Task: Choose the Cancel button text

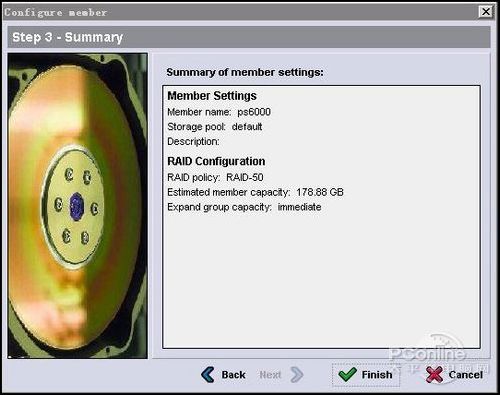Action: (465, 375)
